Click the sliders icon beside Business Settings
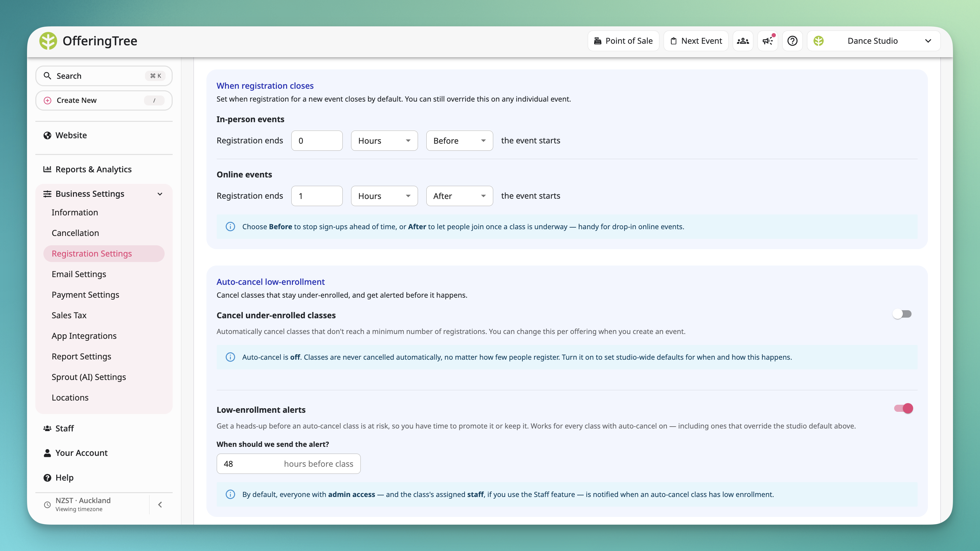The height and width of the screenshot is (551, 980). pyautogui.click(x=47, y=194)
